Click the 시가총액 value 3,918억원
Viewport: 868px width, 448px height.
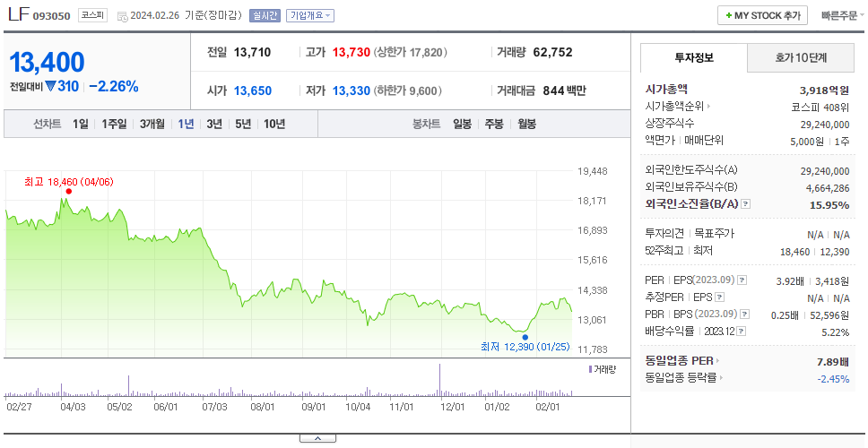pos(824,90)
